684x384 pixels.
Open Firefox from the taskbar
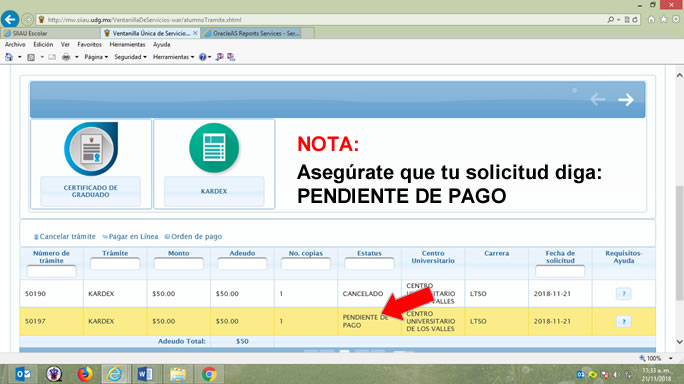coord(85,374)
